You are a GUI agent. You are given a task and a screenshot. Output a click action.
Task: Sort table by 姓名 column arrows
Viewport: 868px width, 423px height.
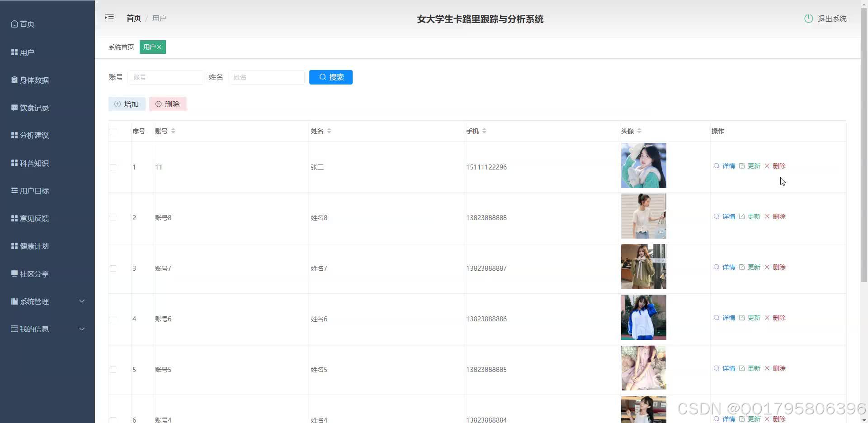point(329,131)
